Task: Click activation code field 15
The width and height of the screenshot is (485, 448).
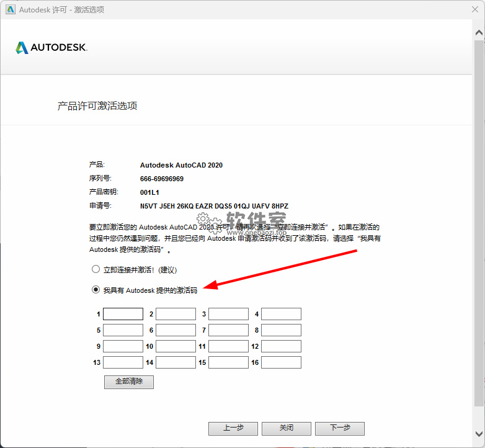Action: (229, 362)
